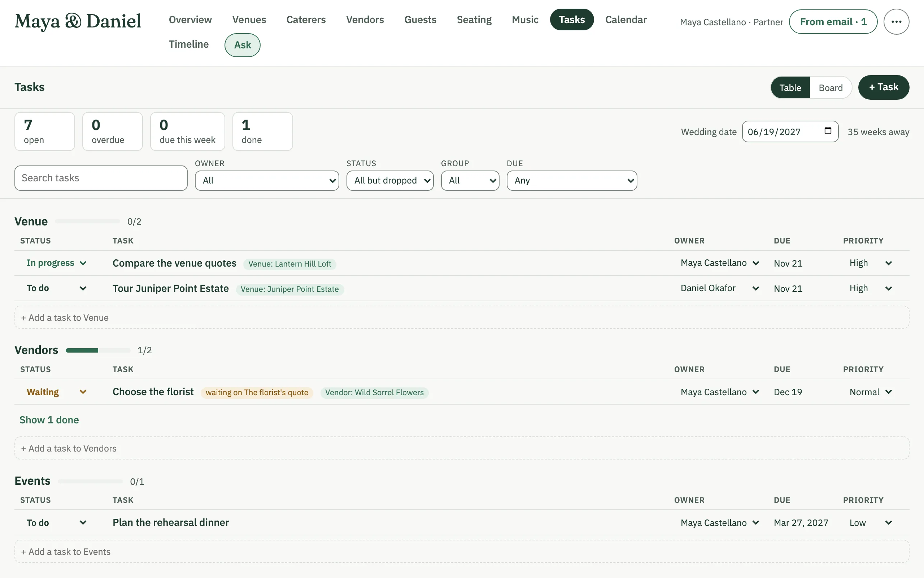Click Maya Castellano · Partner user label
Screen dimensions: 924x578
pyautogui.click(x=731, y=22)
